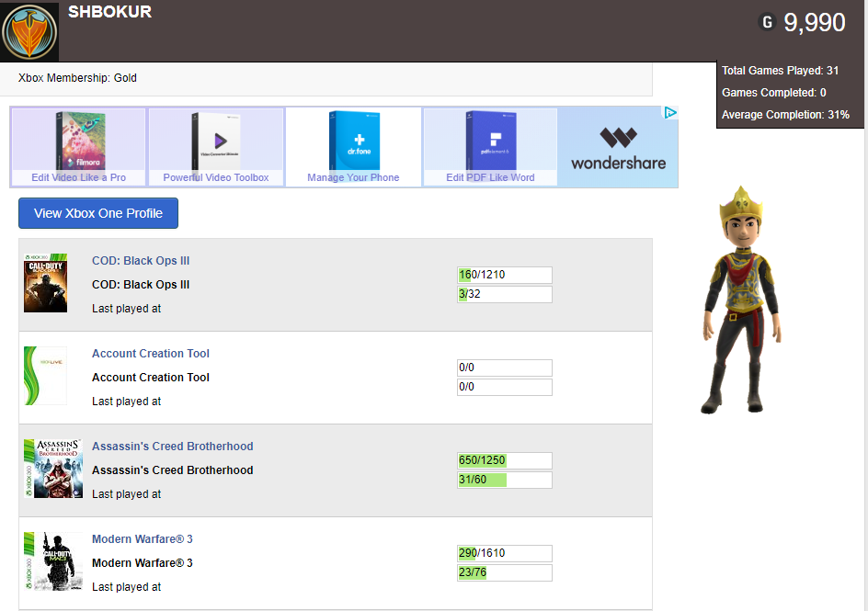Click bold 'COD: Black Ops III' title text
Viewport: 868px width, 611px height.
pos(141,285)
